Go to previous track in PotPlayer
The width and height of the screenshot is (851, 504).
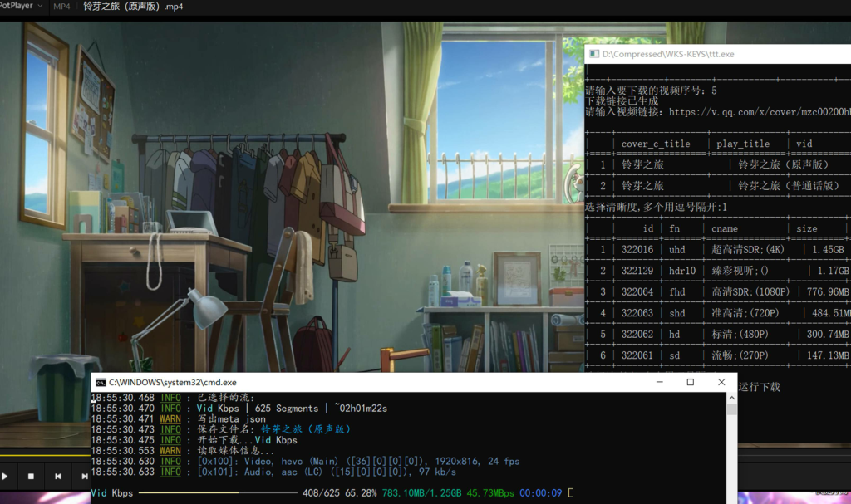(x=57, y=477)
